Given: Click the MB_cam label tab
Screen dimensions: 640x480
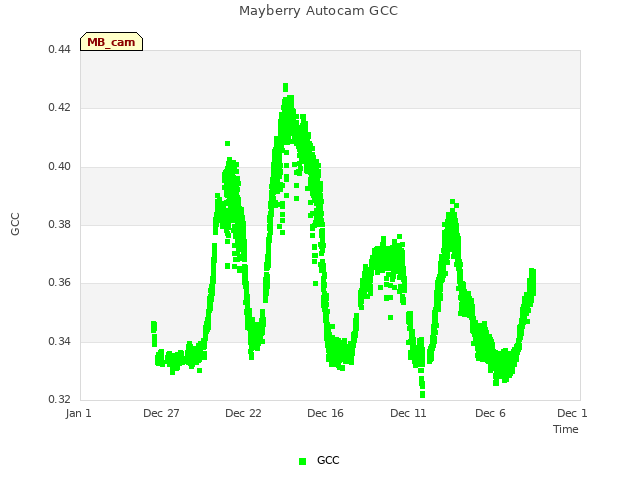Looking at the screenshot, I should (111, 42).
